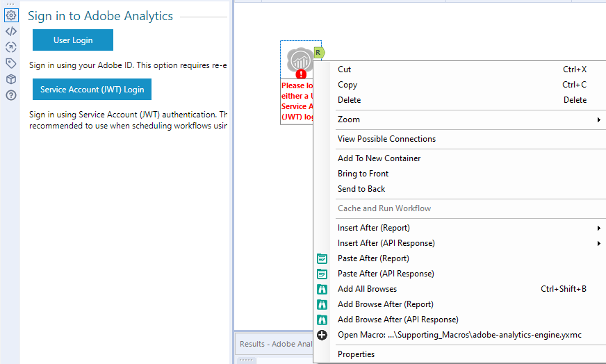Expand Insert After (Report) submenu arrow
This screenshot has height=364, width=606.
coord(598,228)
